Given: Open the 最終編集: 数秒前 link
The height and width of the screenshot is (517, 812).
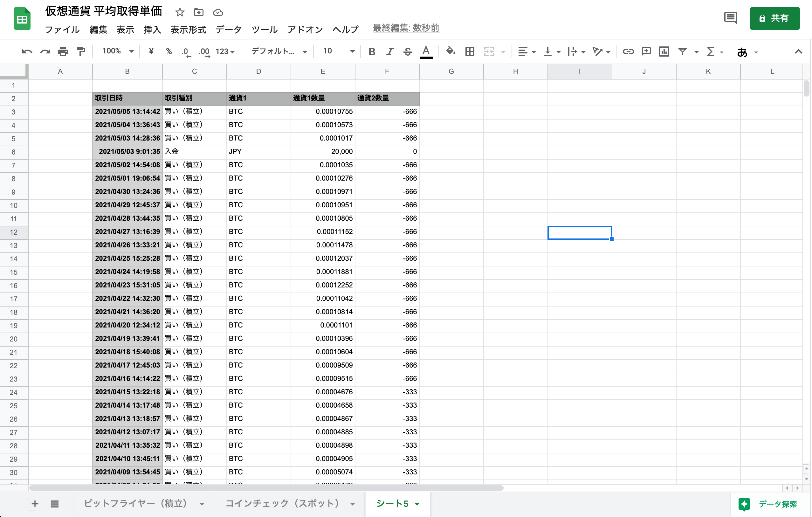Looking at the screenshot, I should (406, 28).
